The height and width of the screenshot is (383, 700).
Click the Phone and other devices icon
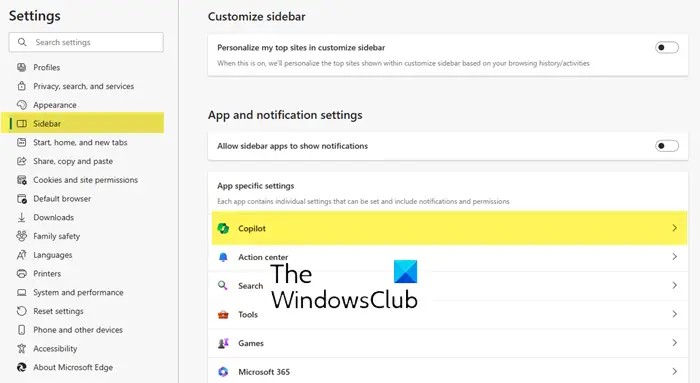click(21, 330)
